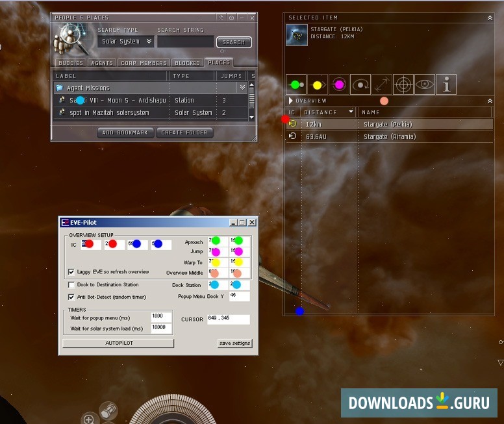Viewport: 504px width, 424px height.
Task: Click the Agent Missions folder icon
Action: point(60,88)
